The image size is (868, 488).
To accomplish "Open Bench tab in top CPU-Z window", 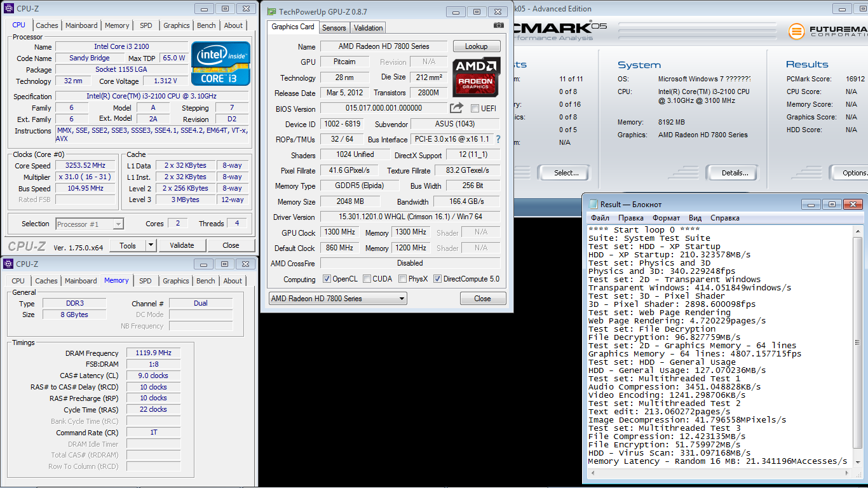I will [x=207, y=25].
